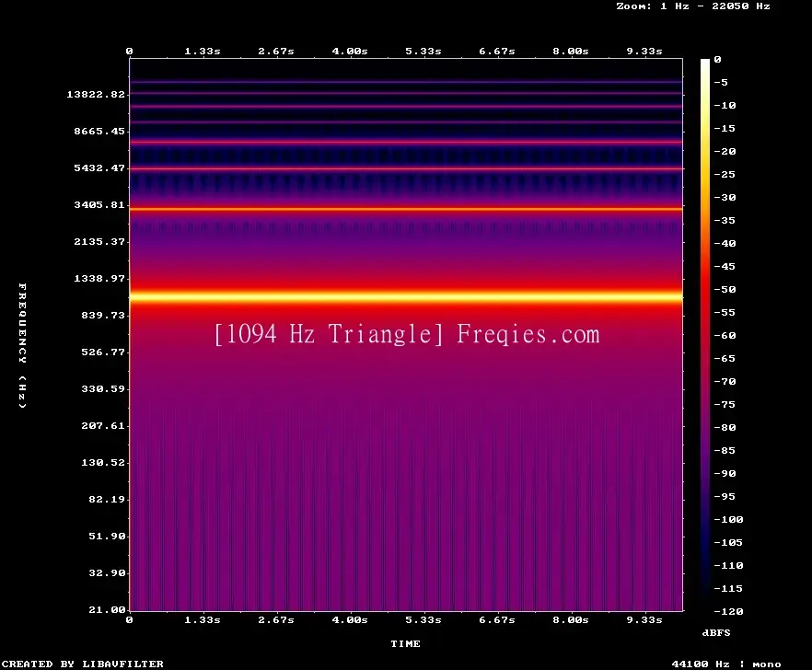Click the 207.61 frequency axis label
The height and width of the screenshot is (670, 812).
[x=103, y=425]
